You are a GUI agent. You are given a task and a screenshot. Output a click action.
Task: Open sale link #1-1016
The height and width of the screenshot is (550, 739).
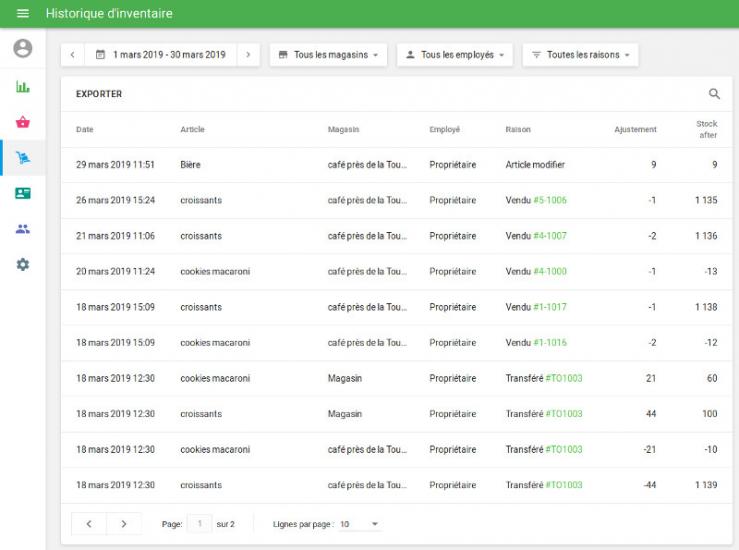(550, 343)
